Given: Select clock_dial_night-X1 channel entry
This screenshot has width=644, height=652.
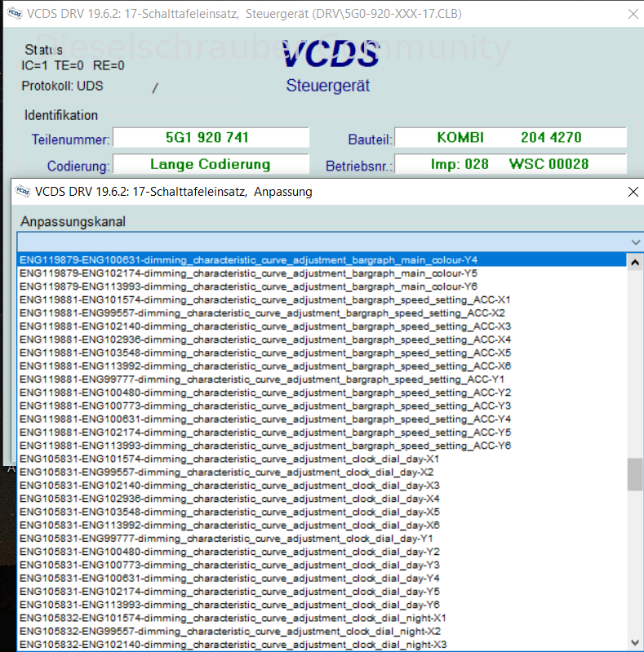Looking at the screenshot, I should click(x=322, y=619).
